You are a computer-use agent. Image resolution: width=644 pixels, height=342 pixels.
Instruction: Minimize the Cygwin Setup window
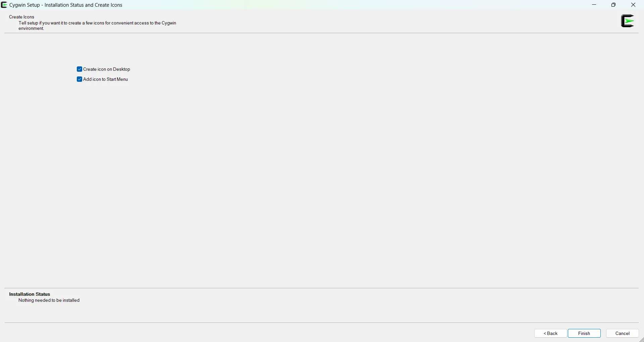tap(594, 5)
